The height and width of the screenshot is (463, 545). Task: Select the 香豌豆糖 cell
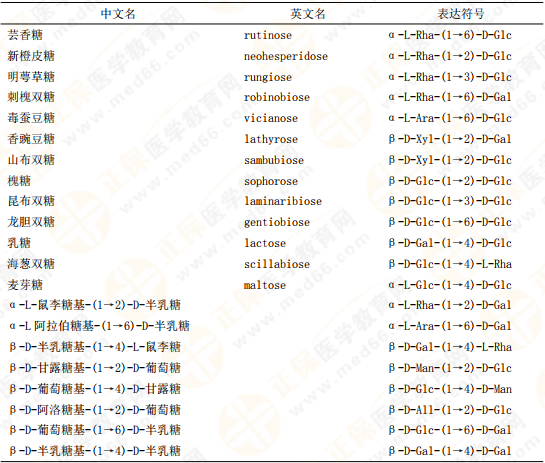[31, 139]
